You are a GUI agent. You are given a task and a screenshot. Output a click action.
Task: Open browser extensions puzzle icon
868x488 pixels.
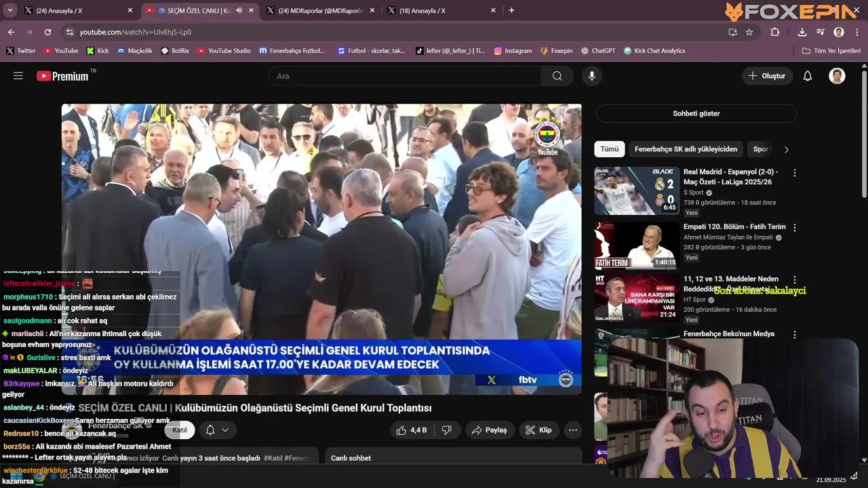point(774,32)
